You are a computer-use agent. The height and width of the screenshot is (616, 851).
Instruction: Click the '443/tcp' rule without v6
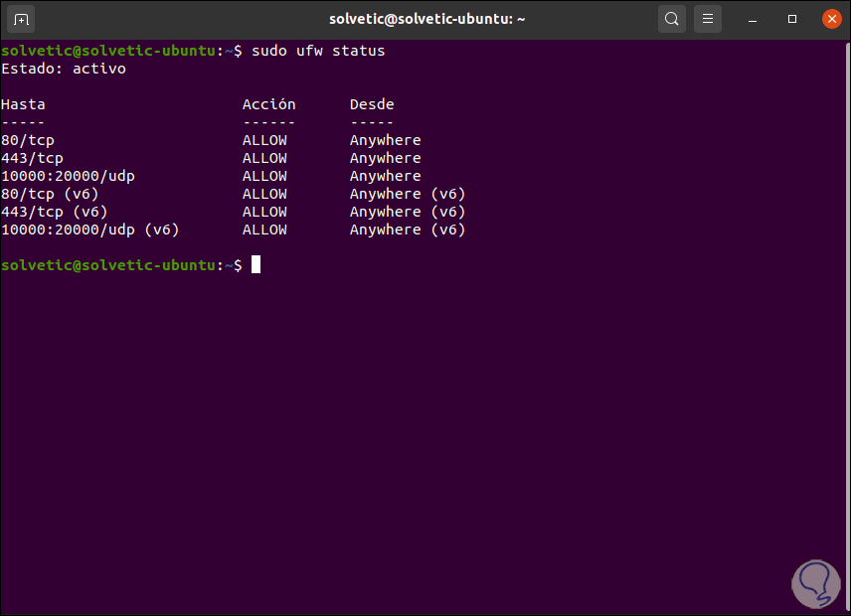point(32,158)
